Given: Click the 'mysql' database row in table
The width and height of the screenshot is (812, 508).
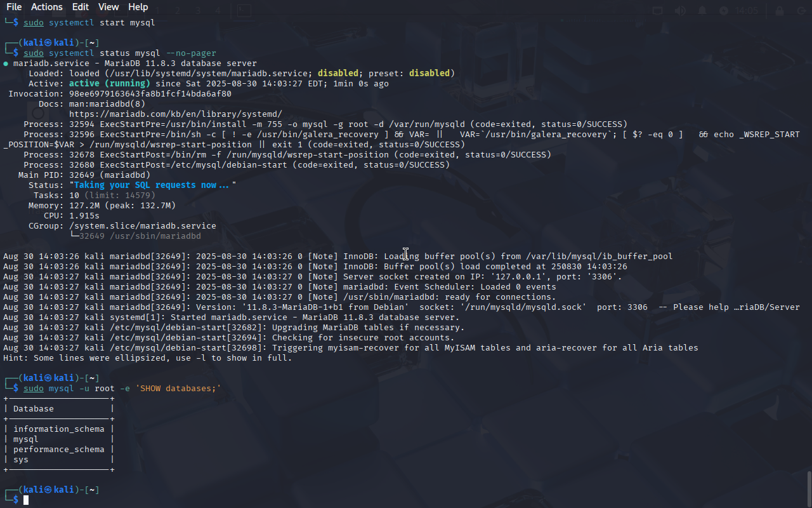Looking at the screenshot, I should [26, 439].
